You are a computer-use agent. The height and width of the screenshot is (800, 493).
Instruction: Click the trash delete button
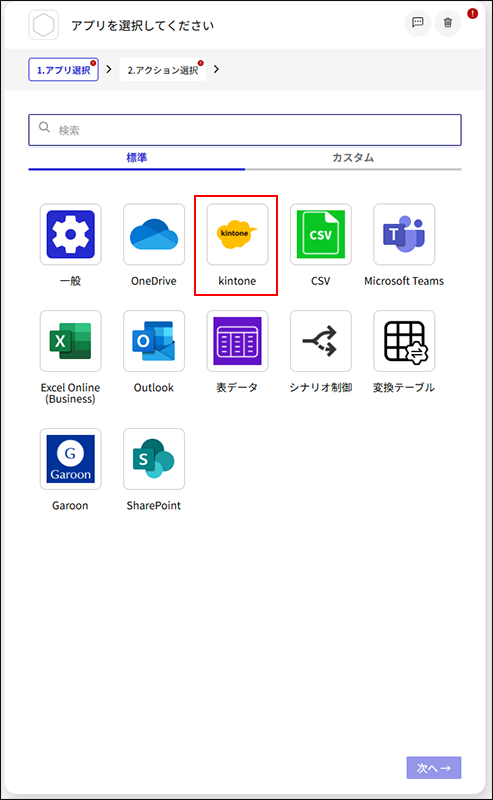click(448, 22)
